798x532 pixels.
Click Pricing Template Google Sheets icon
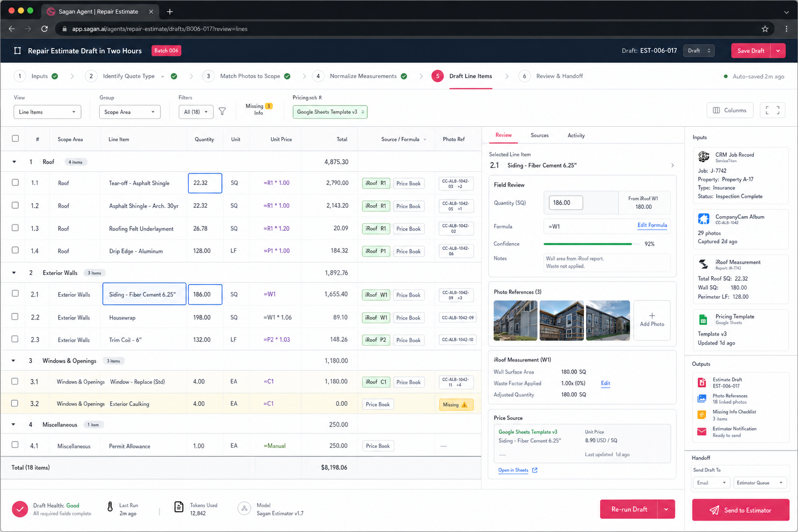pos(703,319)
